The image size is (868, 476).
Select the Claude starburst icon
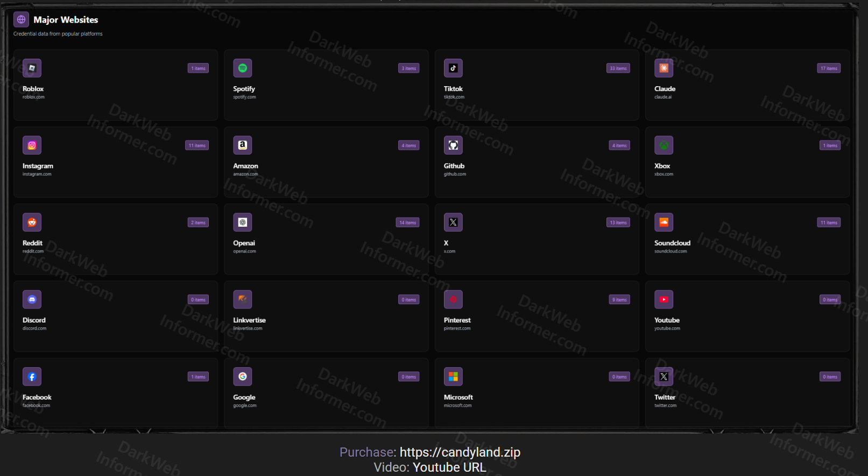[x=664, y=68]
